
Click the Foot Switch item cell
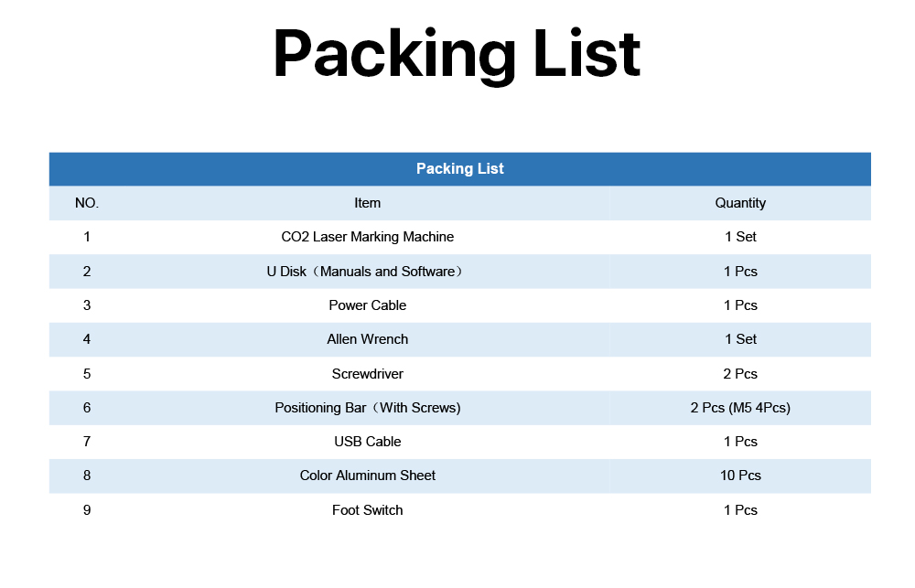[368, 510]
